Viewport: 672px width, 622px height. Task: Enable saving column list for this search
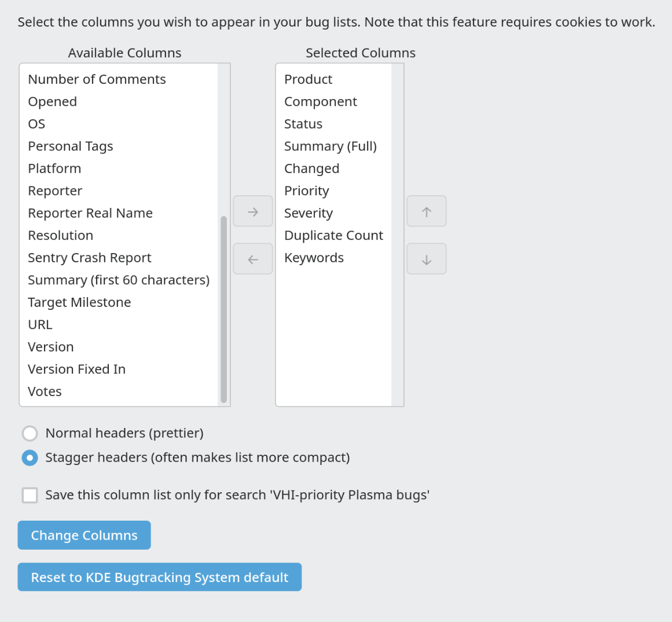(30, 495)
